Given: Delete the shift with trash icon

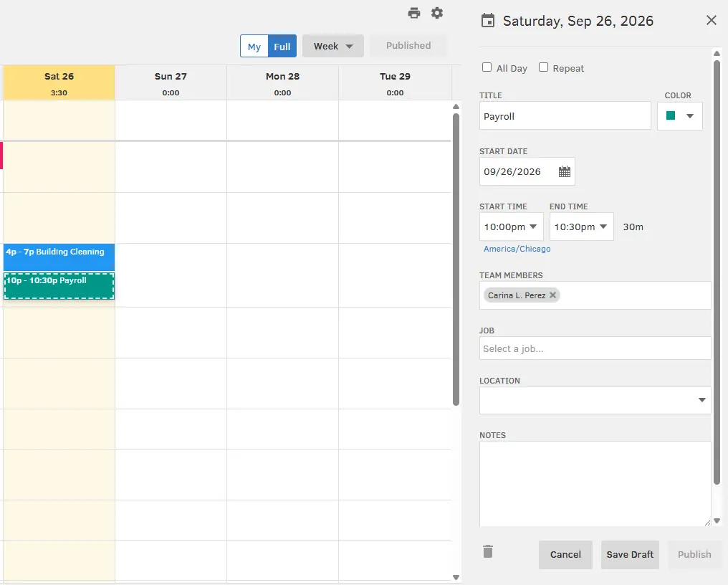Looking at the screenshot, I should [x=487, y=551].
